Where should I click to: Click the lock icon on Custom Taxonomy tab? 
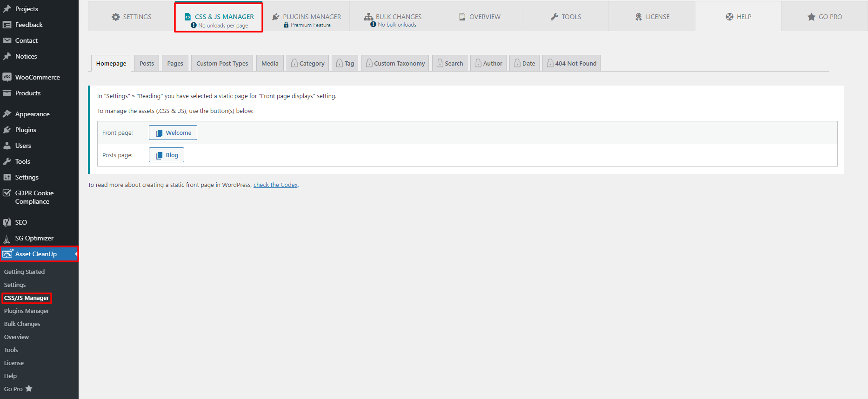tap(369, 63)
